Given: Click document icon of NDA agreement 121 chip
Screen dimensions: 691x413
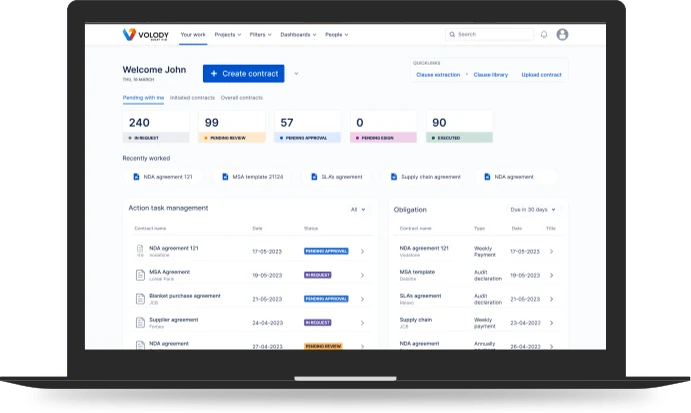Looking at the screenshot, I should (136, 177).
